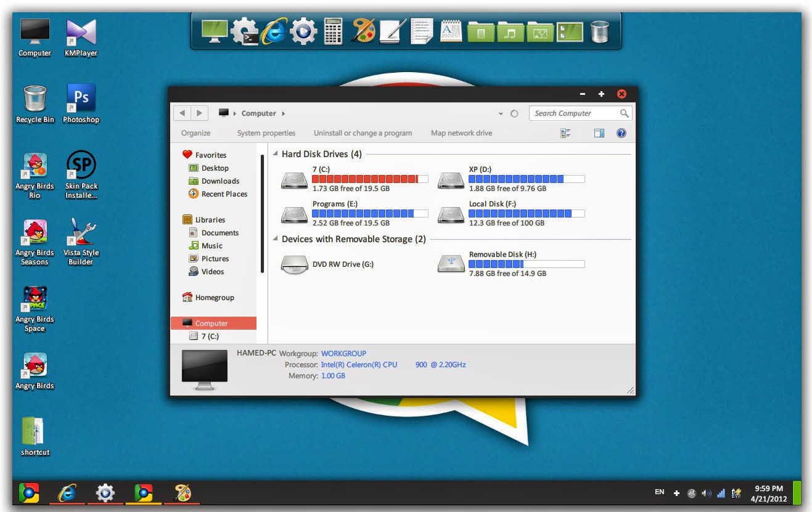Select the Angry Birds Seasons shortcut

point(35,242)
